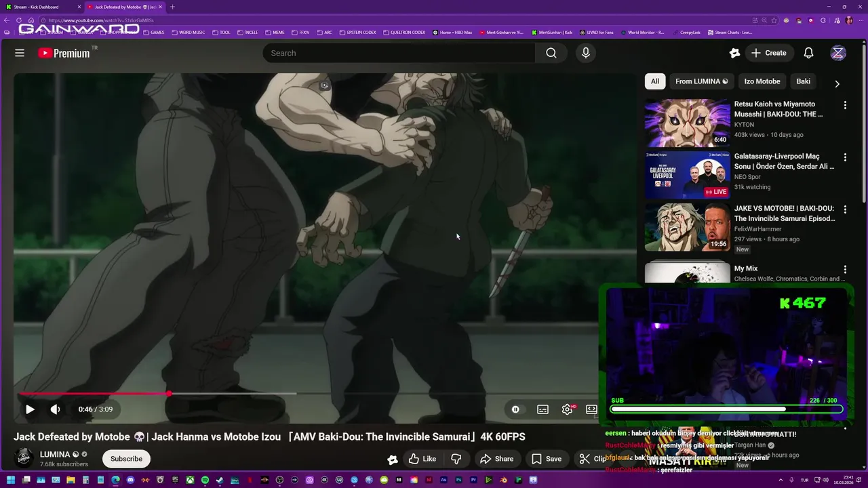Switch to theater mode
This screenshot has width=868, height=488.
[x=591, y=409]
